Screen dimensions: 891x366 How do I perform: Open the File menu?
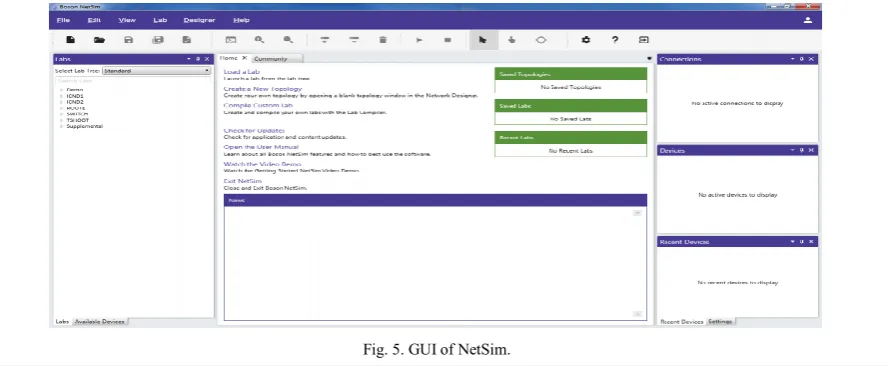pos(63,20)
